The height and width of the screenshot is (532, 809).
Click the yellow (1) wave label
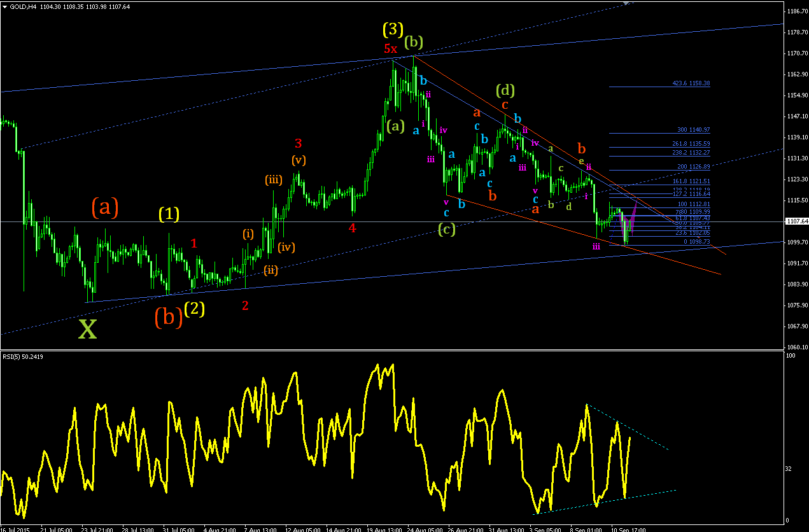pos(169,214)
